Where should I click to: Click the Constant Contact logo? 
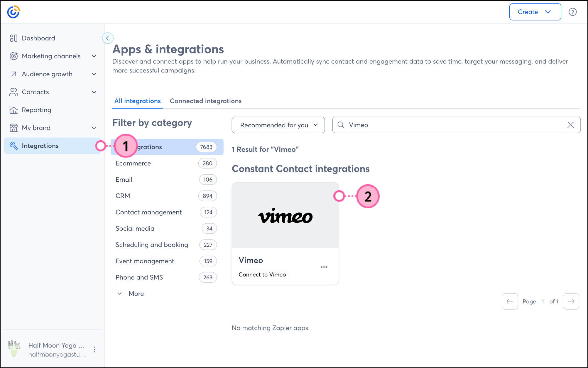(13, 12)
